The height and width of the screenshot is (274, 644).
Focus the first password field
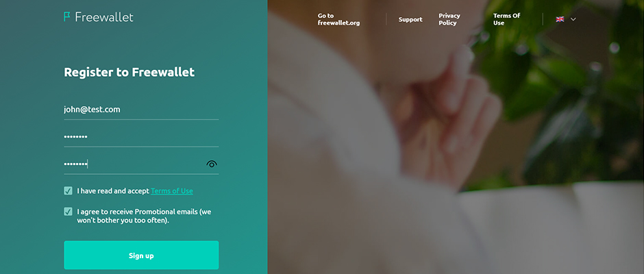141,137
